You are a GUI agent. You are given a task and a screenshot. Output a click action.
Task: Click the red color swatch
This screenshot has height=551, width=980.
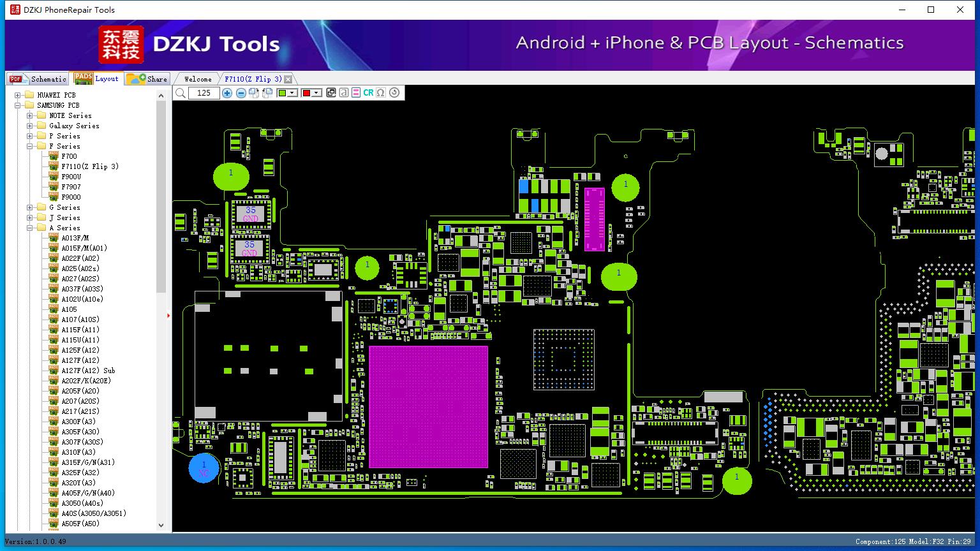[x=306, y=93]
